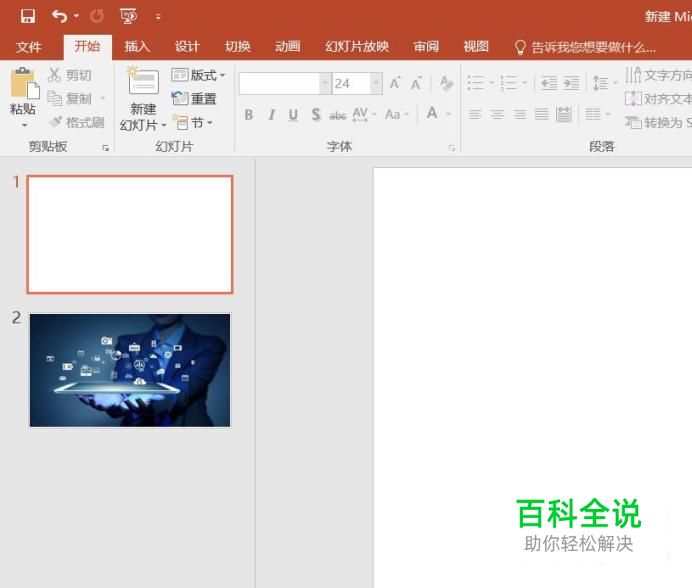
Task: Select blank slide 1 thumbnail
Action: (130, 234)
